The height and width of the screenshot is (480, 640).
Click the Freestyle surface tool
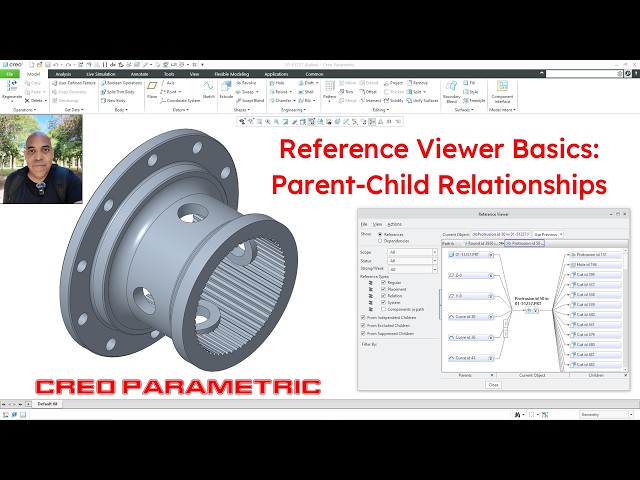pos(474,100)
